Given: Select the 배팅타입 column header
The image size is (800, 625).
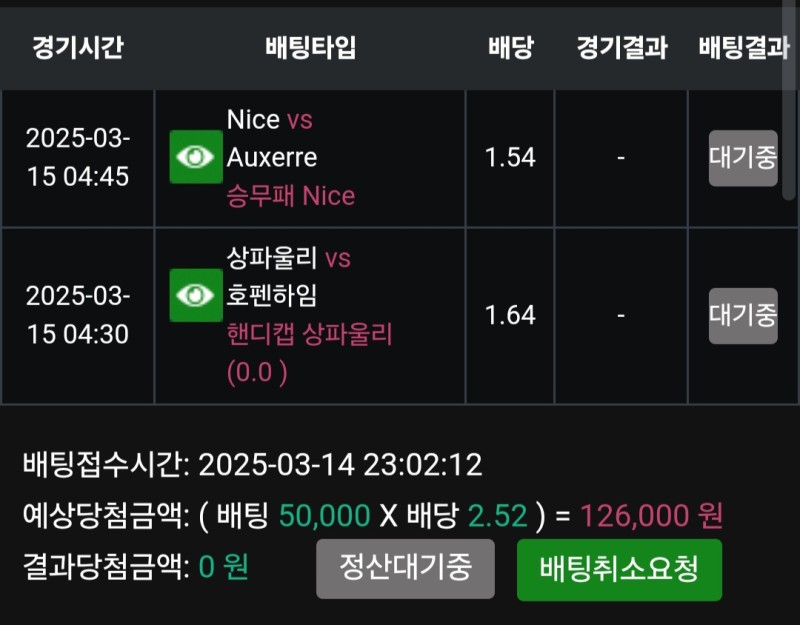Looking at the screenshot, I should coord(310,48).
